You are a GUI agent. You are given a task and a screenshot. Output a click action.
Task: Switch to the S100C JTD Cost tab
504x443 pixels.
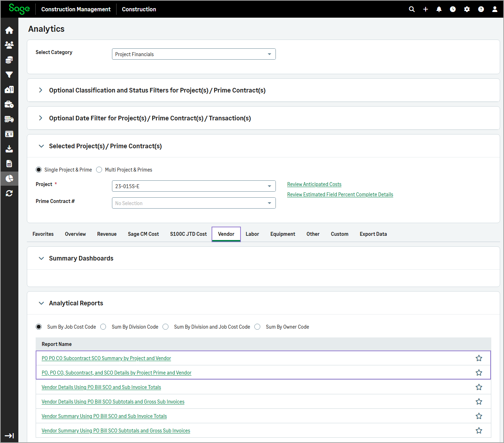coord(188,234)
